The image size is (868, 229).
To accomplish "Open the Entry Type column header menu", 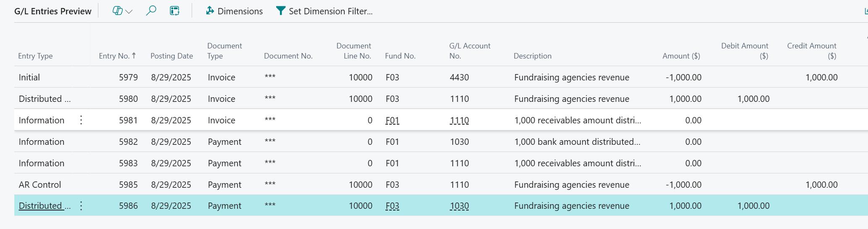I will 36,56.
